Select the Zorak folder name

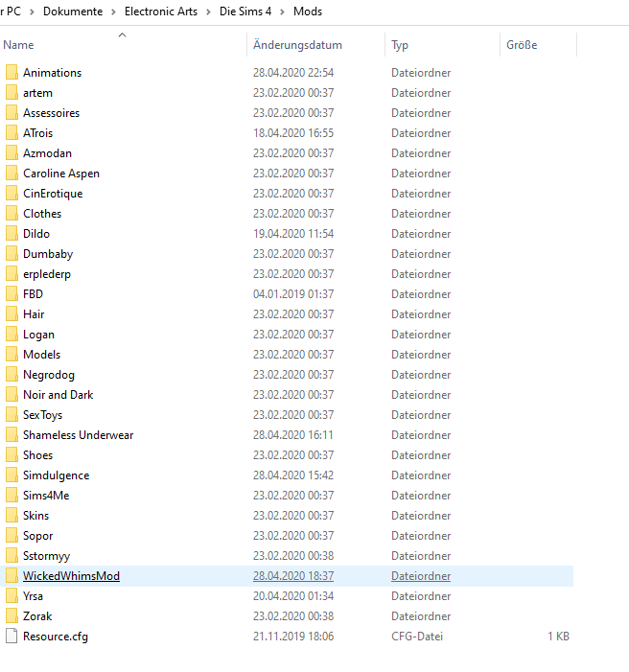click(x=37, y=616)
